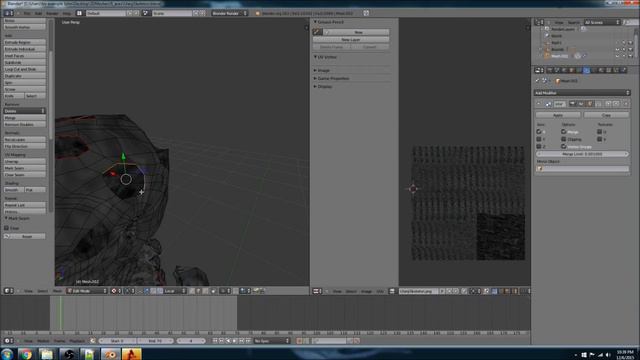Click the Outliner editor type icon
Image resolution: width=640 pixels, height=360 pixels.
539,22
